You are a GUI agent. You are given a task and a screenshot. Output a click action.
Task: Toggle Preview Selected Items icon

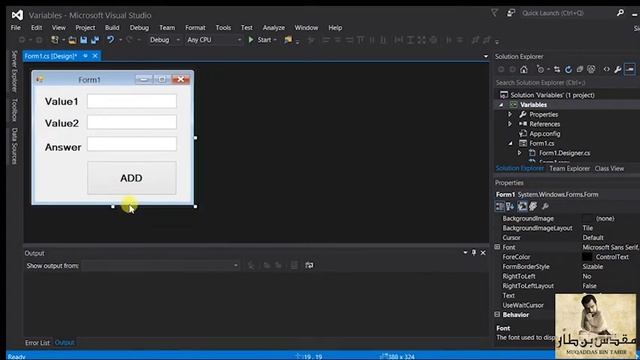(630, 69)
